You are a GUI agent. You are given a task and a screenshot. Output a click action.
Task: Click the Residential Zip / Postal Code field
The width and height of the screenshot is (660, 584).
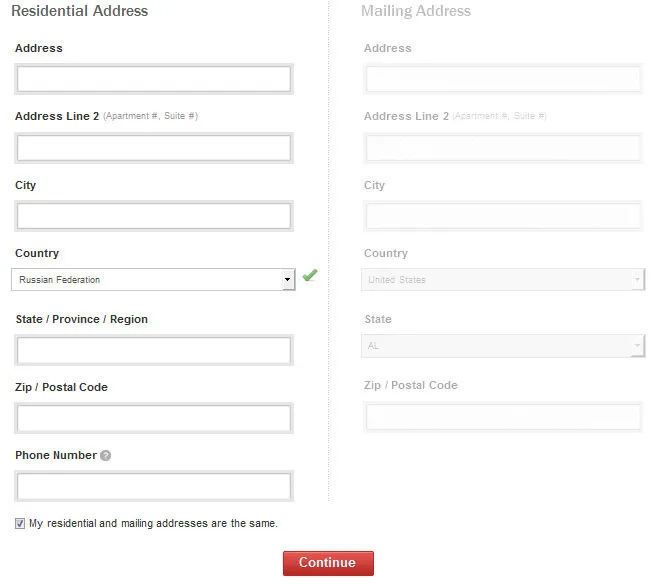[x=154, y=418]
